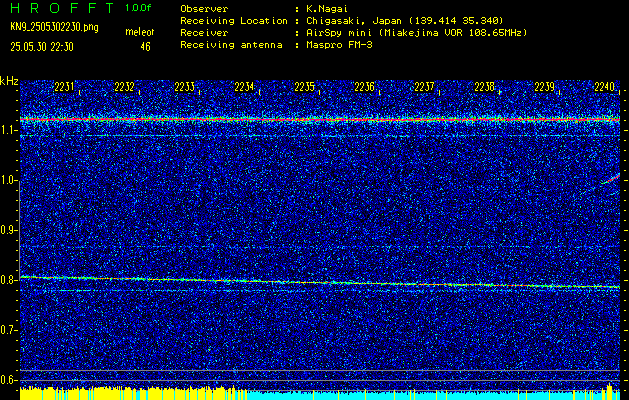Click the short red streak near 1.0 kHz
This screenshot has width=629, height=400.
(x=611, y=179)
